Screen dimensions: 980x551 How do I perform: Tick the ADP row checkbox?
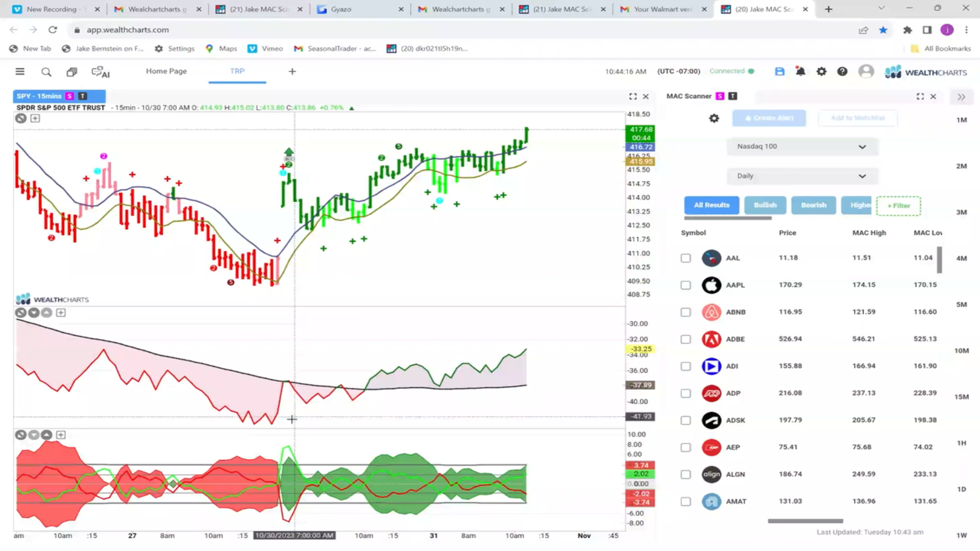[x=685, y=393]
